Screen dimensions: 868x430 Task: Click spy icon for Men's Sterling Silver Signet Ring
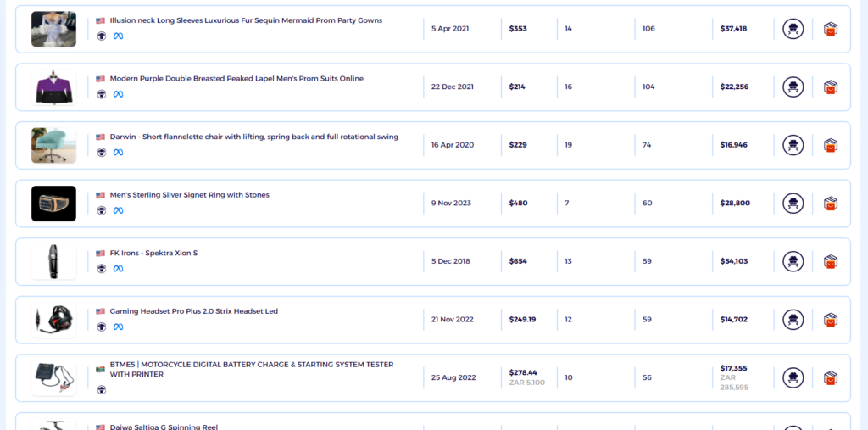793,204
